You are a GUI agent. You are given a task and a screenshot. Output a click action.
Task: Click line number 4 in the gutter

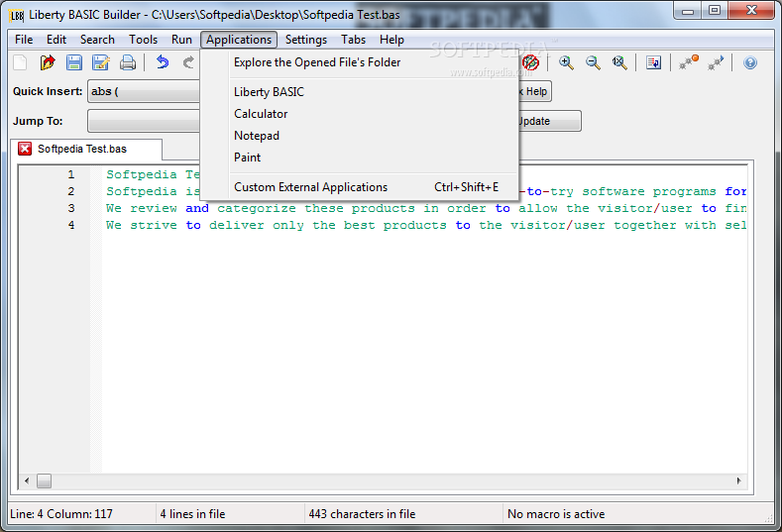point(71,225)
